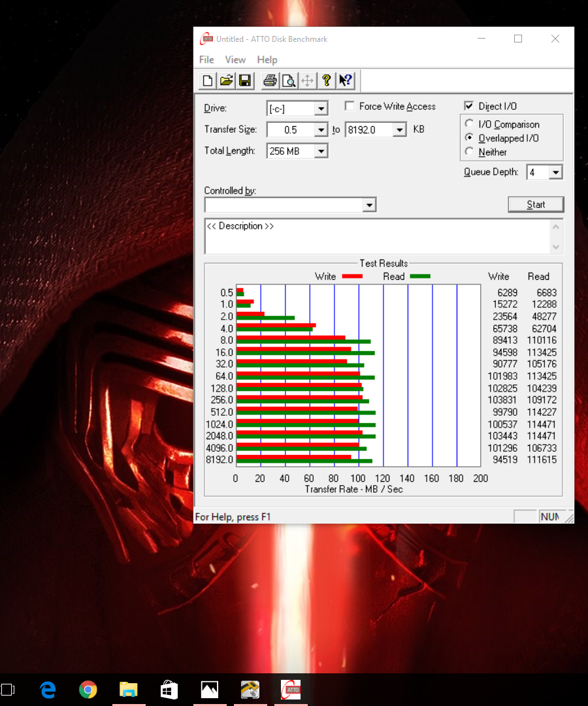
Task: Launch Google Chrome from taskbar
Action: pyautogui.click(x=88, y=690)
